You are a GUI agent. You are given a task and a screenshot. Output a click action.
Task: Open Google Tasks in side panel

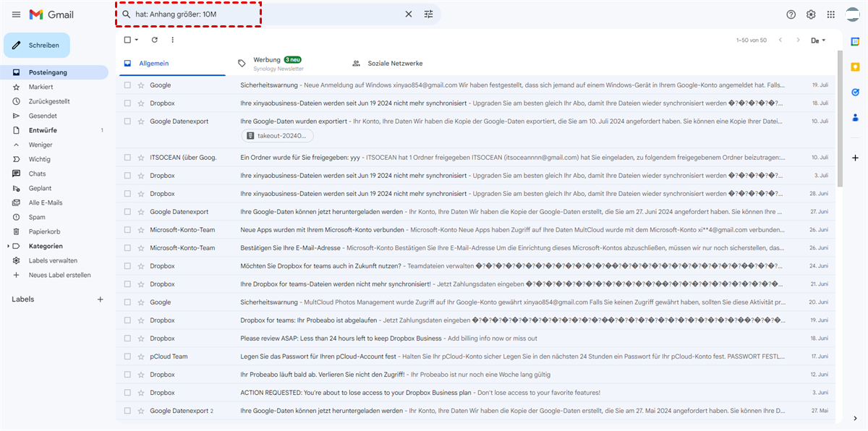pos(855,92)
